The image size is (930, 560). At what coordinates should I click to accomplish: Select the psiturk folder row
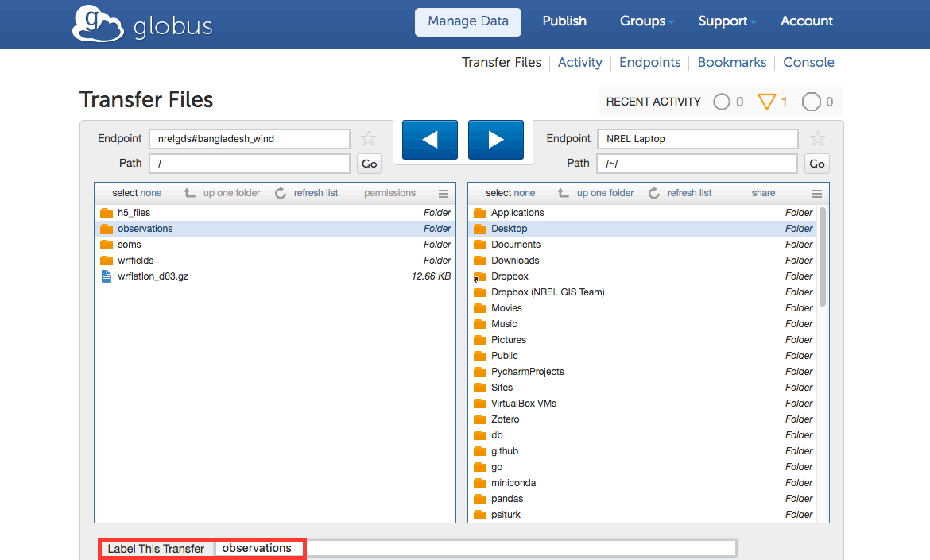[x=644, y=515]
